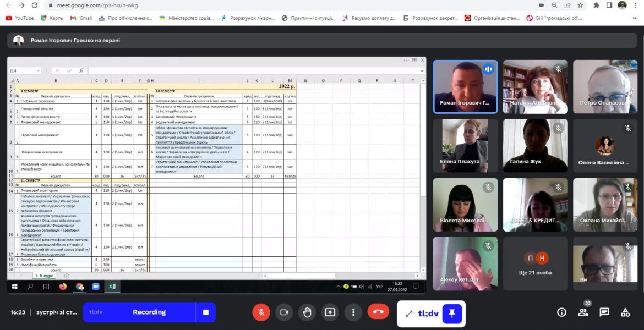Open the page zoom magnifier icon
Screen dimensions: 644x330
[x=554, y=5]
